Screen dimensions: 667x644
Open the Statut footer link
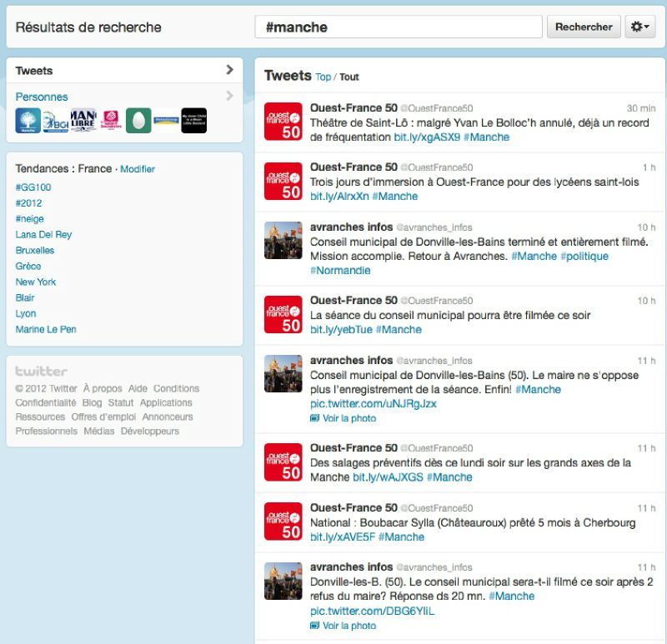(121, 402)
